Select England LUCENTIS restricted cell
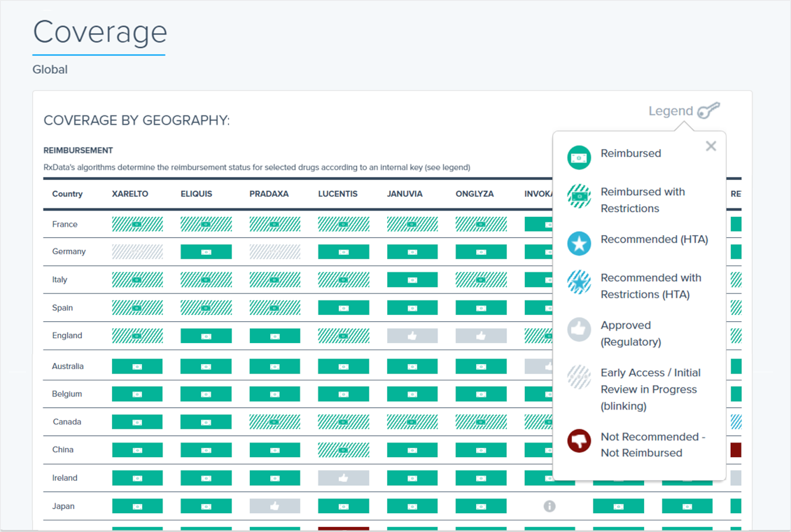Image resolution: width=791 pixels, height=532 pixels. tap(344, 336)
